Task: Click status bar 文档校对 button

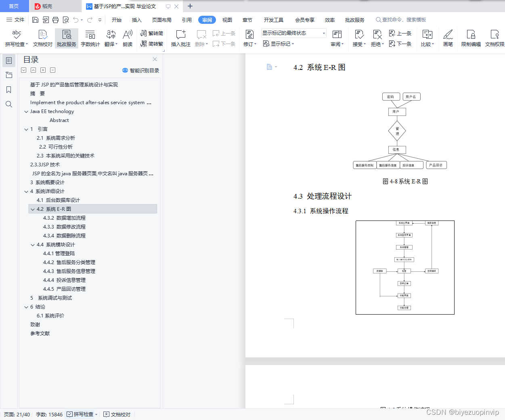Action: pos(117,414)
